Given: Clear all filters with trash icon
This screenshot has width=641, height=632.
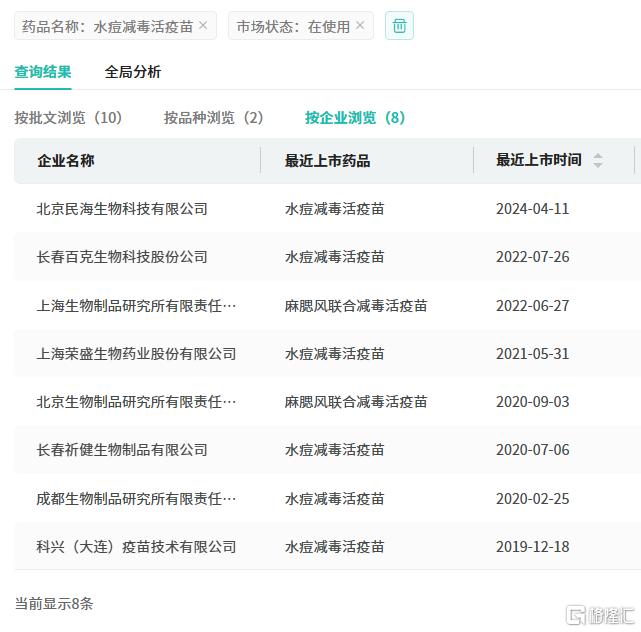Looking at the screenshot, I should pyautogui.click(x=399, y=26).
